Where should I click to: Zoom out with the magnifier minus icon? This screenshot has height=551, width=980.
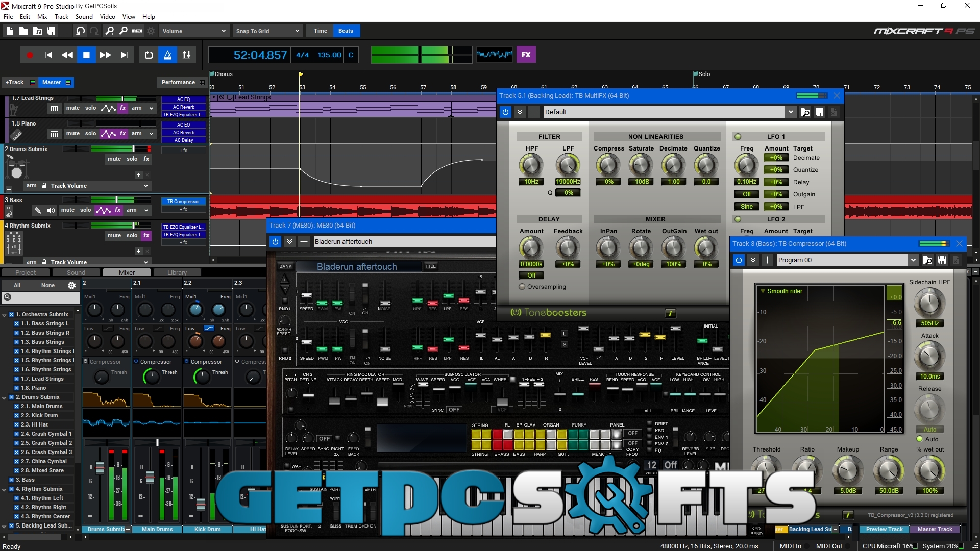click(123, 31)
